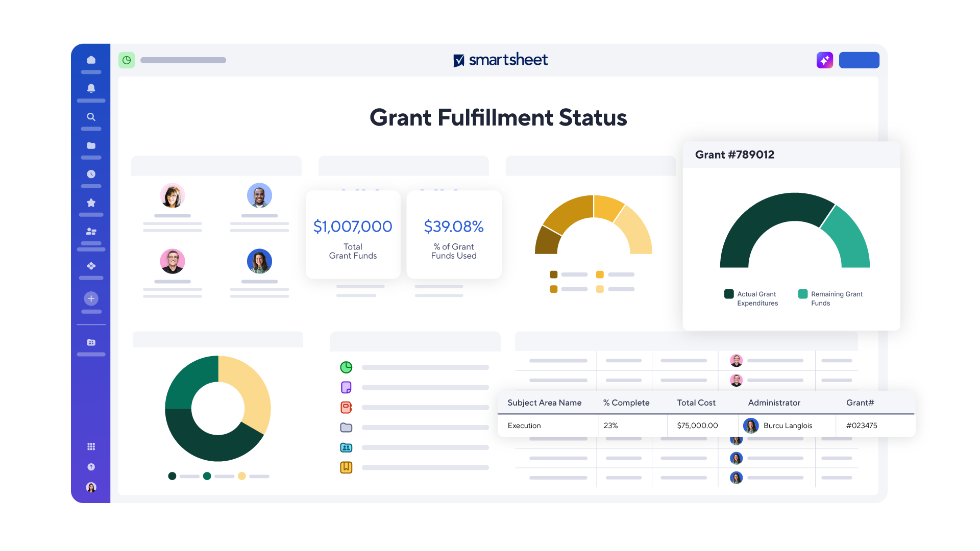This screenshot has height=551, width=980.
Task: Open the purple form list item
Action: tap(346, 387)
